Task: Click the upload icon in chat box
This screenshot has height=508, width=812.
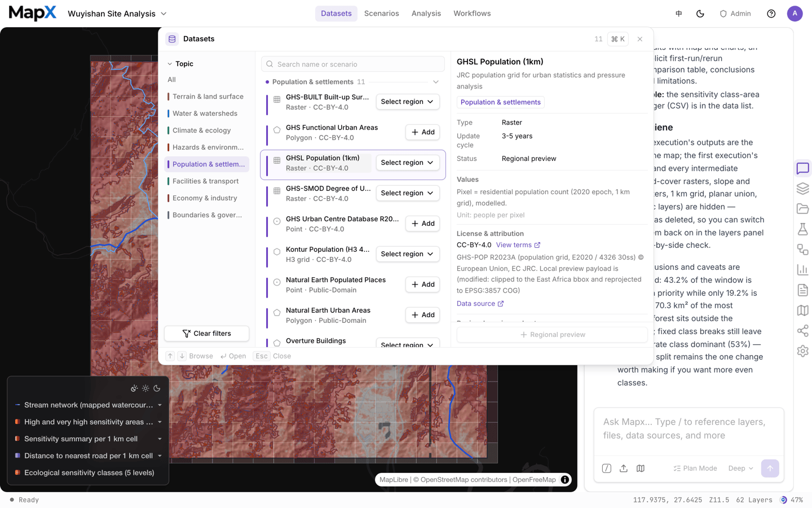Action: [x=624, y=468]
